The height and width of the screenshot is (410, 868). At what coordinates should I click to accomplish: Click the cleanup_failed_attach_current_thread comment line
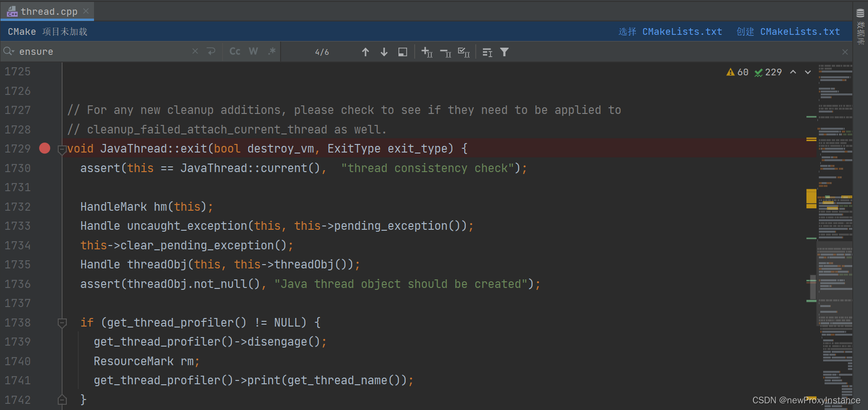pos(227,129)
